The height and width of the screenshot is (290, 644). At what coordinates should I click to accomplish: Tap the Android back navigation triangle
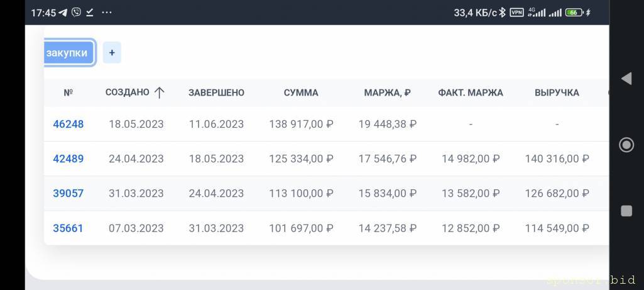click(626, 79)
